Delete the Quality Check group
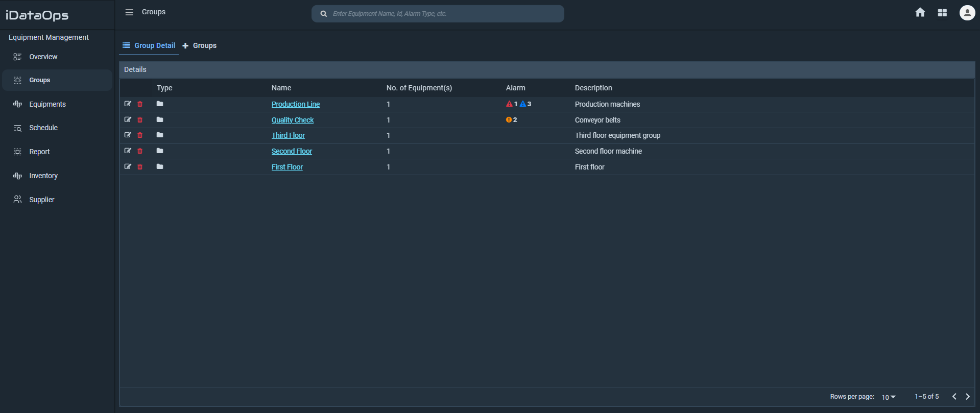This screenshot has width=980, height=413. pyautogui.click(x=140, y=120)
